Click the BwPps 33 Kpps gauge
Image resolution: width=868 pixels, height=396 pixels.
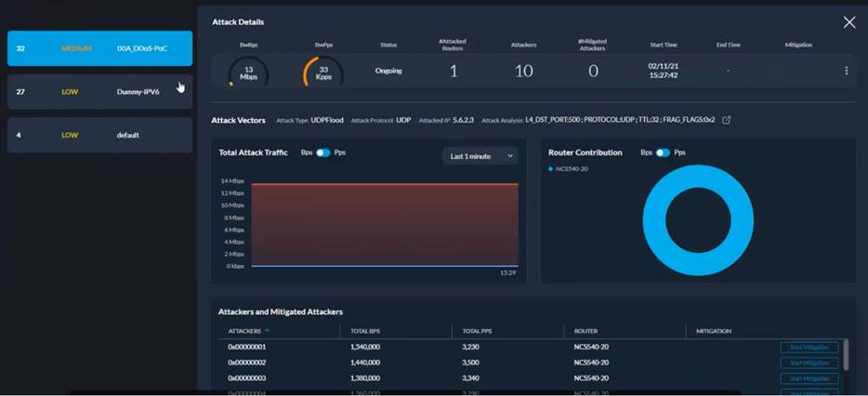[x=323, y=71]
